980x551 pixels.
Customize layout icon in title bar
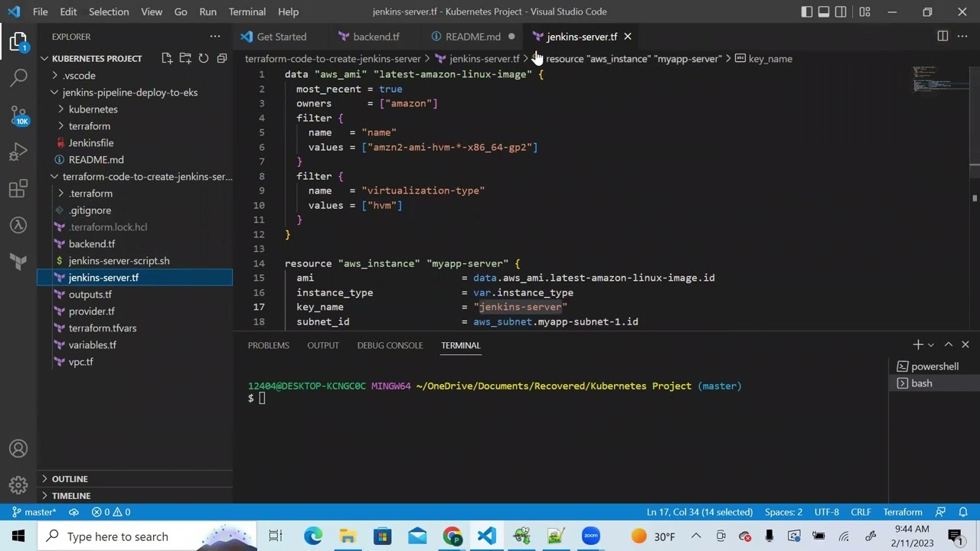(864, 11)
